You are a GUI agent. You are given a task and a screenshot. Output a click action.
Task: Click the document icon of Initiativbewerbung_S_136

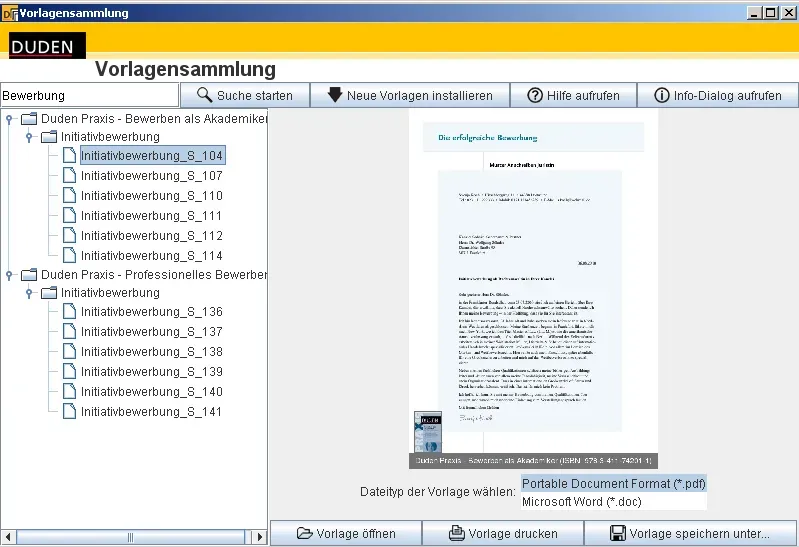pos(69,311)
